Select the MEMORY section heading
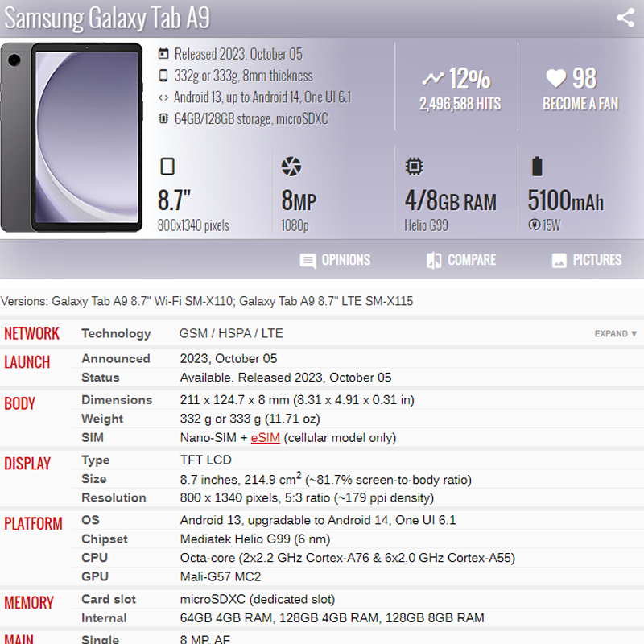The height and width of the screenshot is (644, 644). [29, 602]
